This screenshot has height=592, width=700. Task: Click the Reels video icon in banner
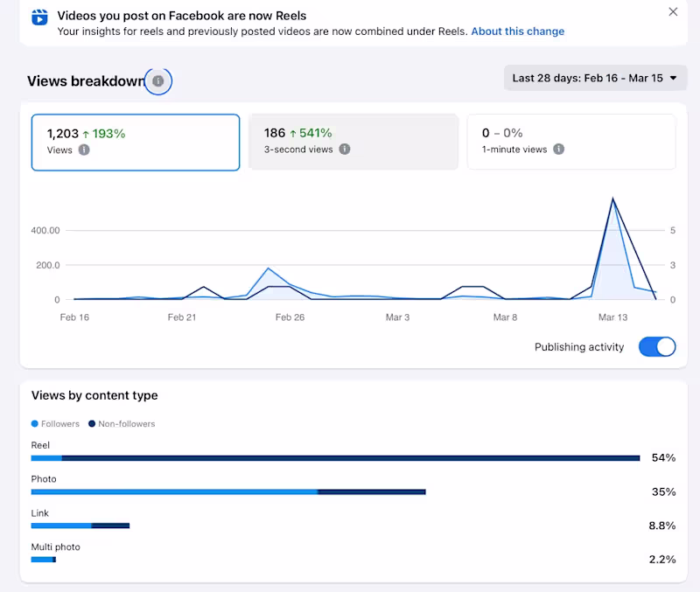click(x=39, y=17)
